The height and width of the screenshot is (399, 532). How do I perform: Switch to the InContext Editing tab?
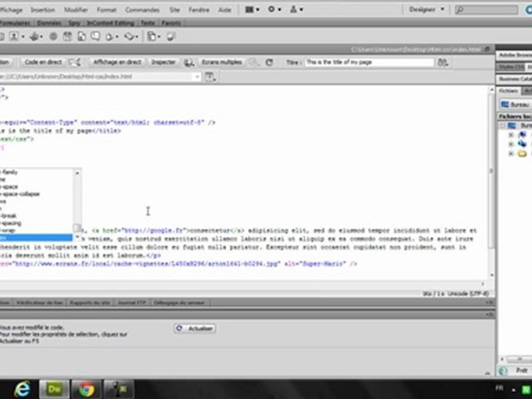tap(110, 23)
